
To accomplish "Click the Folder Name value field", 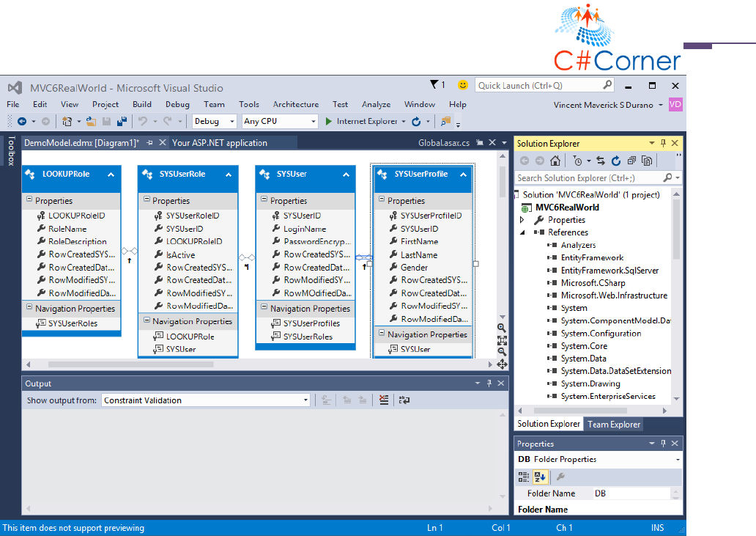I will coord(631,493).
